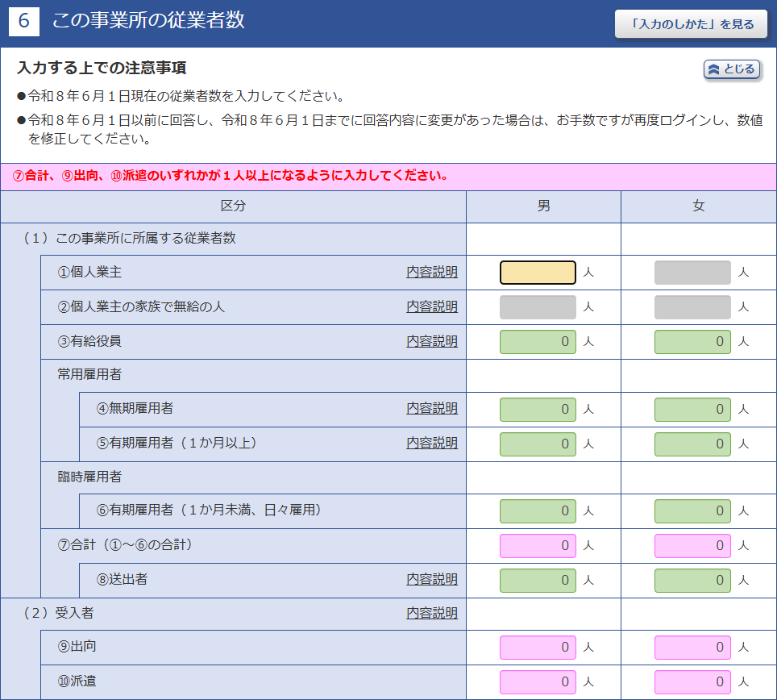
Task: Select the male ⑥有期雇用者（1か月未満） field
Action: coord(538,511)
